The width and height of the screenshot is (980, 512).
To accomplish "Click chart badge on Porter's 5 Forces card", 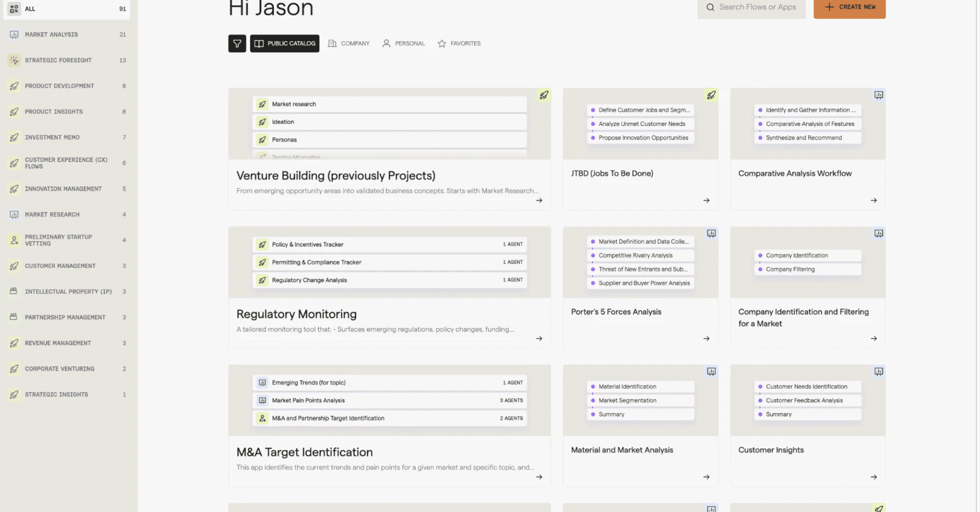I will pos(711,234).
